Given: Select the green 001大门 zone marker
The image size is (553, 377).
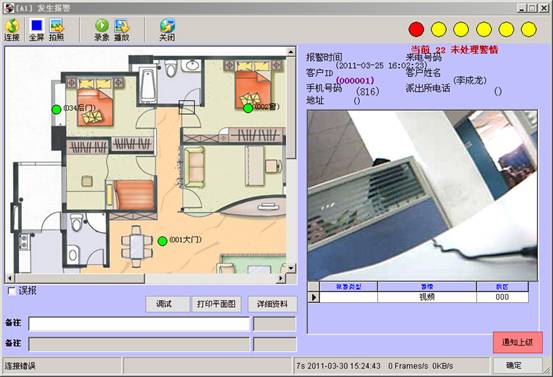Looking at the screenshot, I should pyautogui.click(x=162, y=241).
